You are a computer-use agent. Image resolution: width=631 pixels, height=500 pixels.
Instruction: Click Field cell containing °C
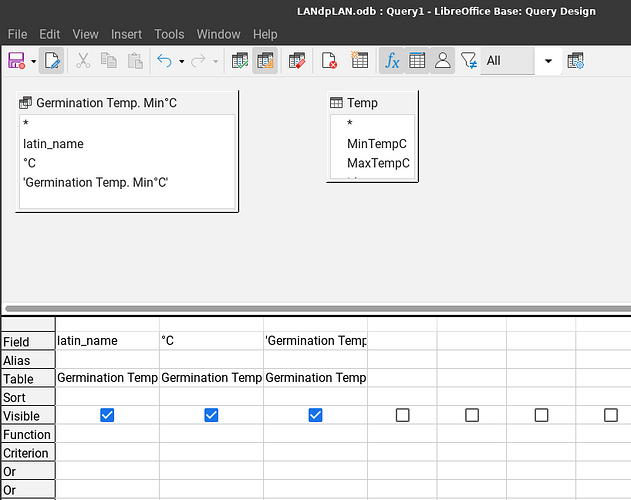212,341
